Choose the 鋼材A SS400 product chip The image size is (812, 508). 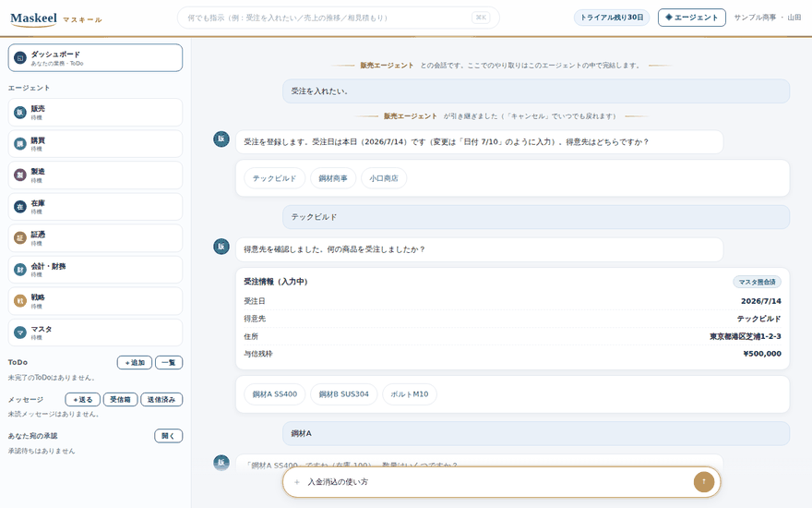pos(274,394)
